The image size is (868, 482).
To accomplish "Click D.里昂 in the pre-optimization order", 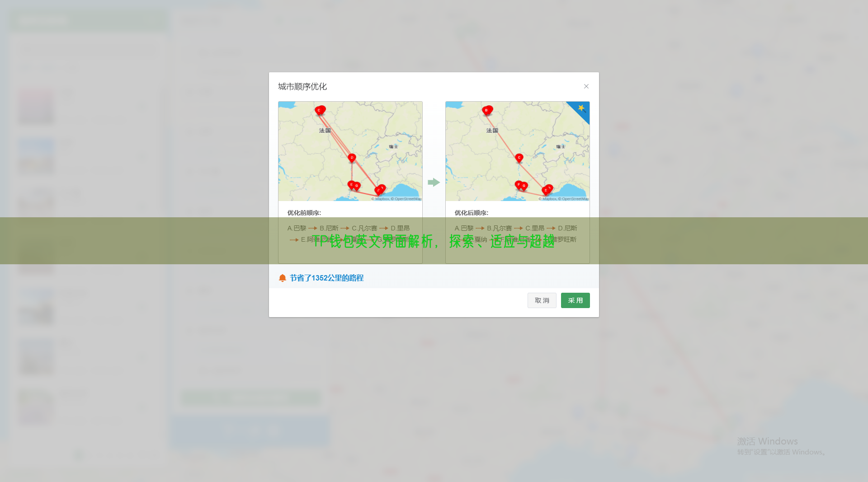I will click(400, 228).
